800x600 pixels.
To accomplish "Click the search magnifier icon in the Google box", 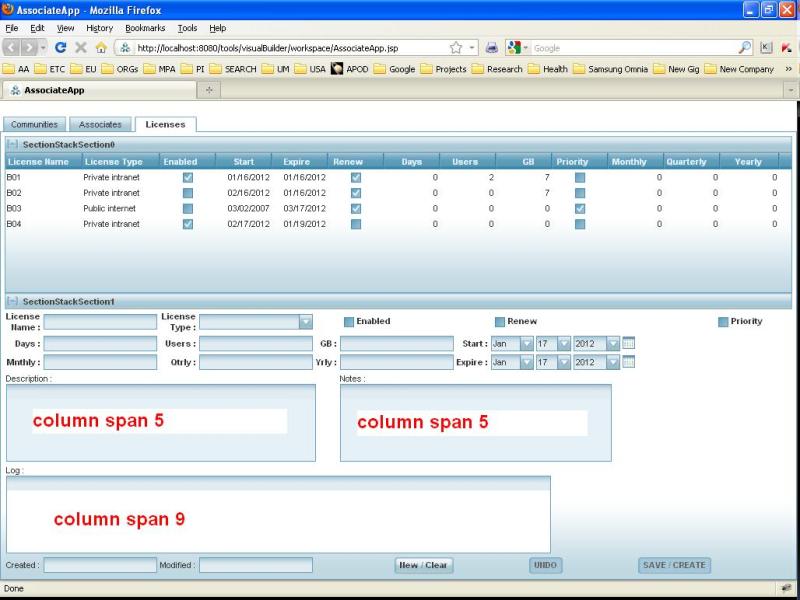I will pos(744,47).
